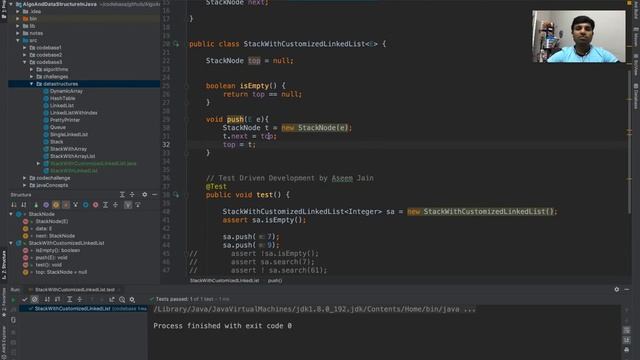The height and width of the screenshot is (360, 640).
Task: Open the Structure tool window side tab
Action: (4, 264)
